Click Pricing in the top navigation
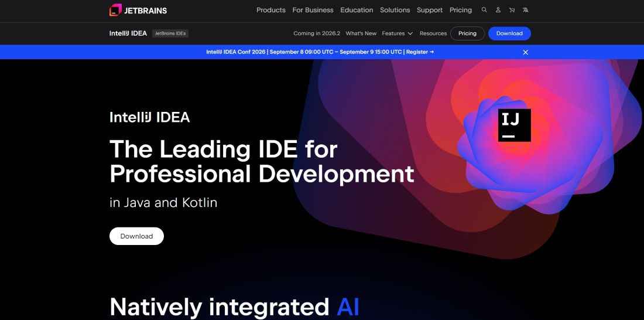 tap(460, 10)
